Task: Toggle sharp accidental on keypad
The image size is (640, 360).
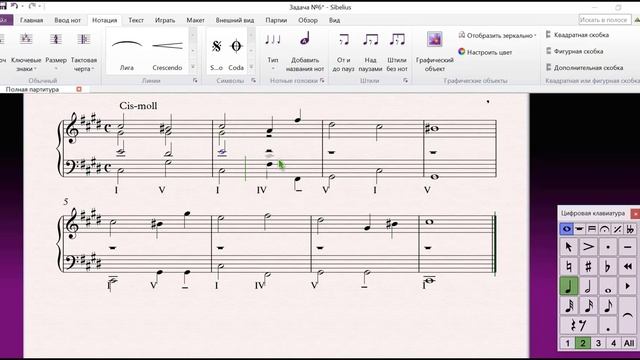Action: 588,267
